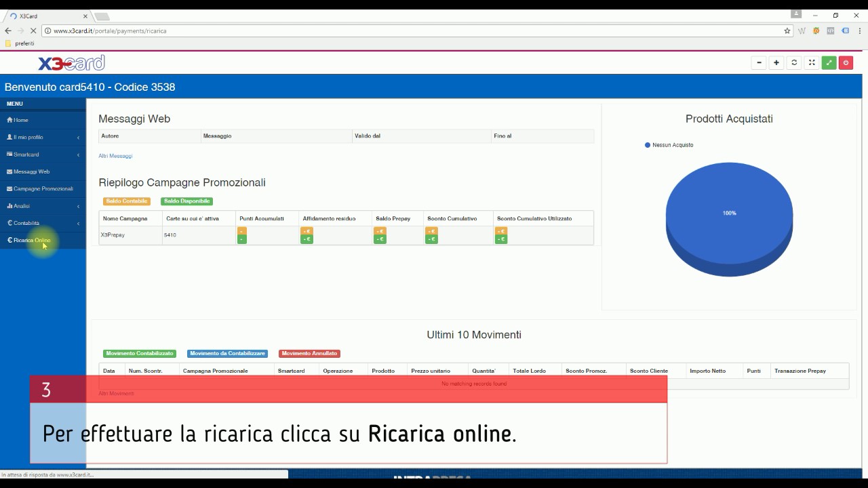Open the preferiti bookmarks folder
The height and width of the screenshot is (488, 868).
20,43
